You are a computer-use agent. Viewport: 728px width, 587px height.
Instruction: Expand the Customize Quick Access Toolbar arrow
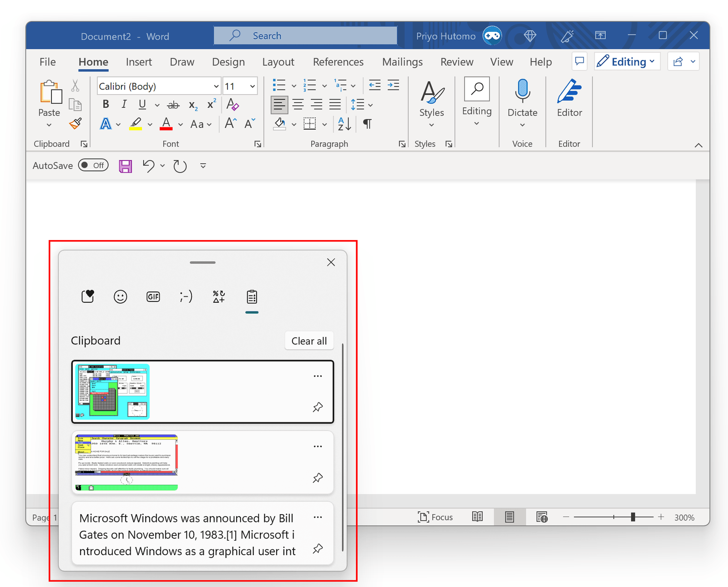(203, 166)
